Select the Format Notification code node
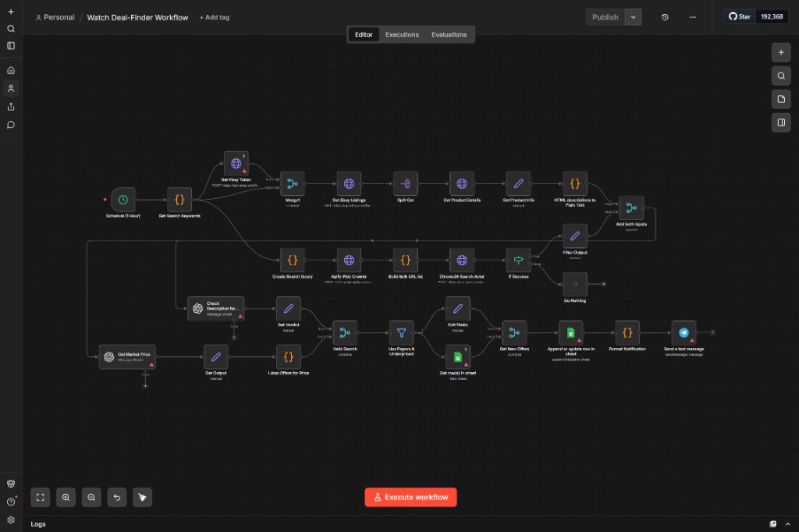 click(x=627, y=333)
